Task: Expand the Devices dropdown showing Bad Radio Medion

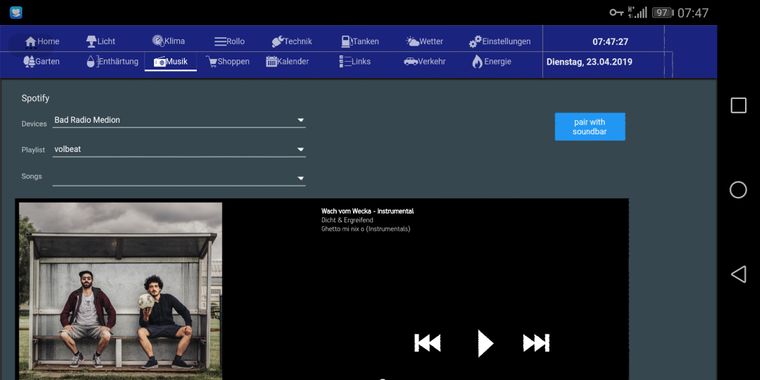Action: pos(179,120)
